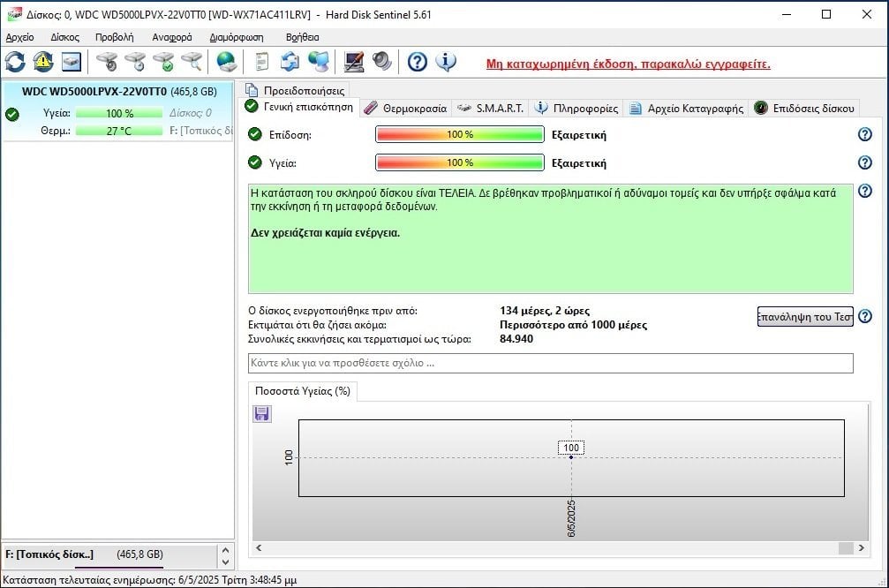This screenshot has height=588, width=889.
Task: Click the disk with stethoscope test icon
Action: 107,62
